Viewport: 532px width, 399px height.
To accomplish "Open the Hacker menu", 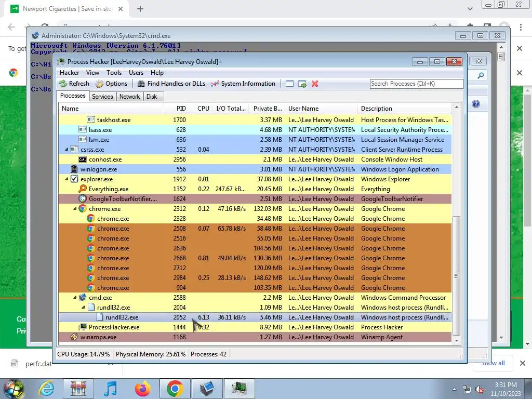I will click(x=69, y=73).
